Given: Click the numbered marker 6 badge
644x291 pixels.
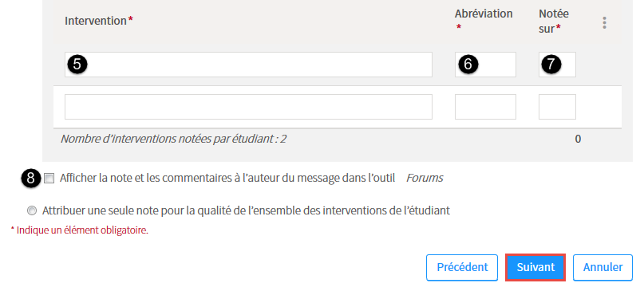Looking at the screenshot, I should tap(468, 64).
